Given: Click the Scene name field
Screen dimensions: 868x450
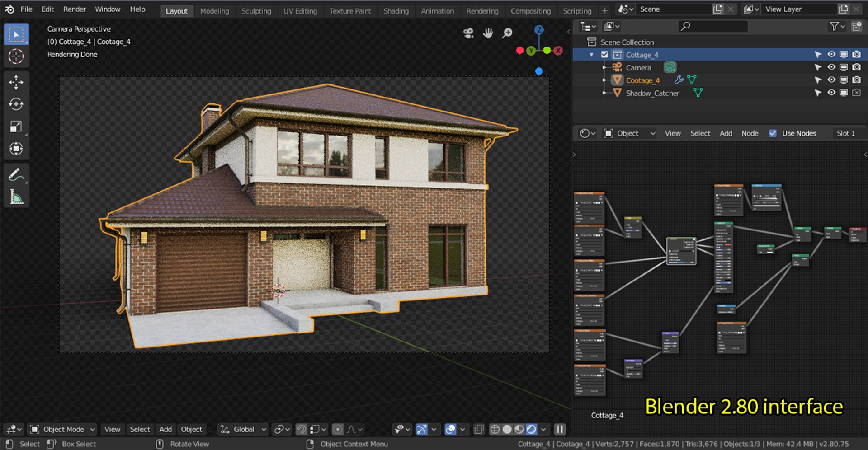Looking at the screenshot, I should click(673, 9).
